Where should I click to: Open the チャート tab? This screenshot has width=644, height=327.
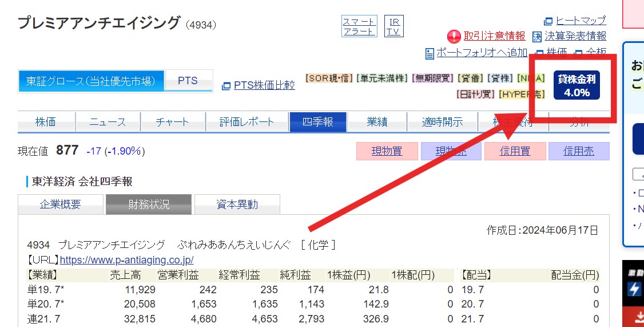pos(173,122)
